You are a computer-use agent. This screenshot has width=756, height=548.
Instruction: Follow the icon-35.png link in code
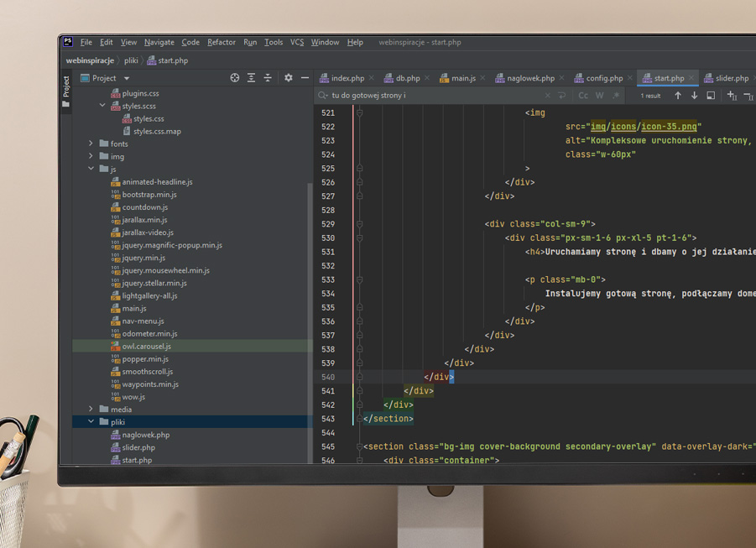(x=669, y=127)
